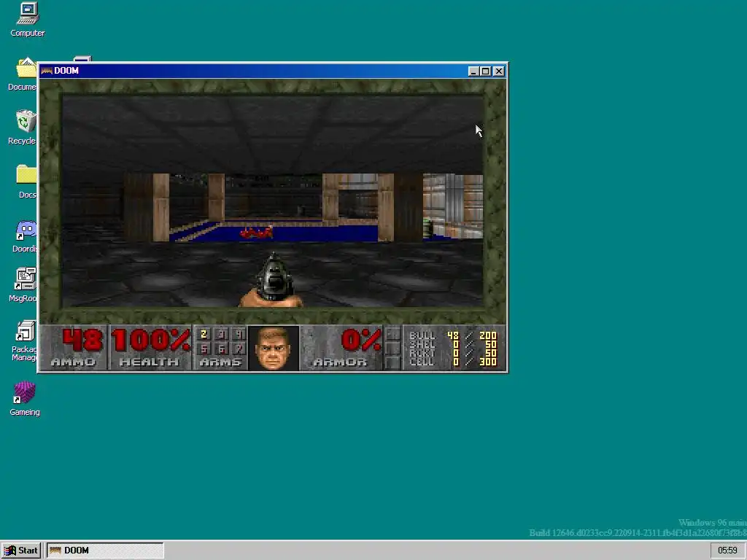Viewport: 747px width, 560px height.
Task: Click the taskbar clock 05:59
Action: point(727,551)
